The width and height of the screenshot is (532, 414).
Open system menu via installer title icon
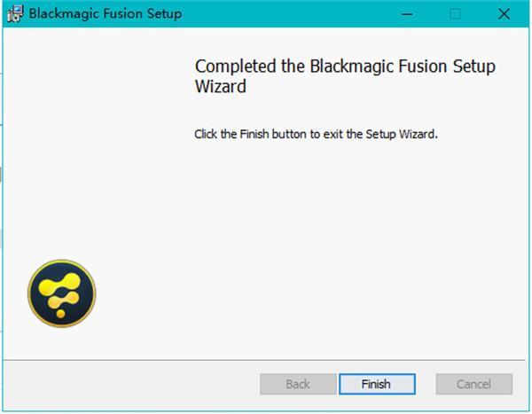(x=15, y=14)
